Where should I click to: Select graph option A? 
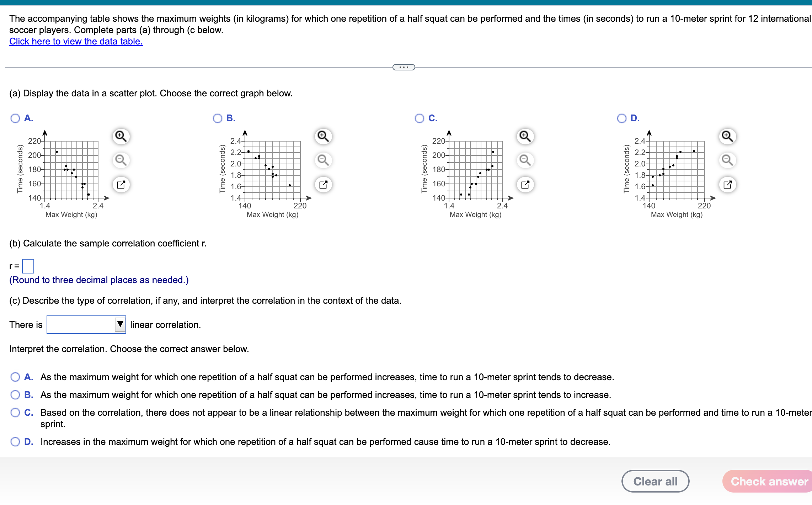15,118
